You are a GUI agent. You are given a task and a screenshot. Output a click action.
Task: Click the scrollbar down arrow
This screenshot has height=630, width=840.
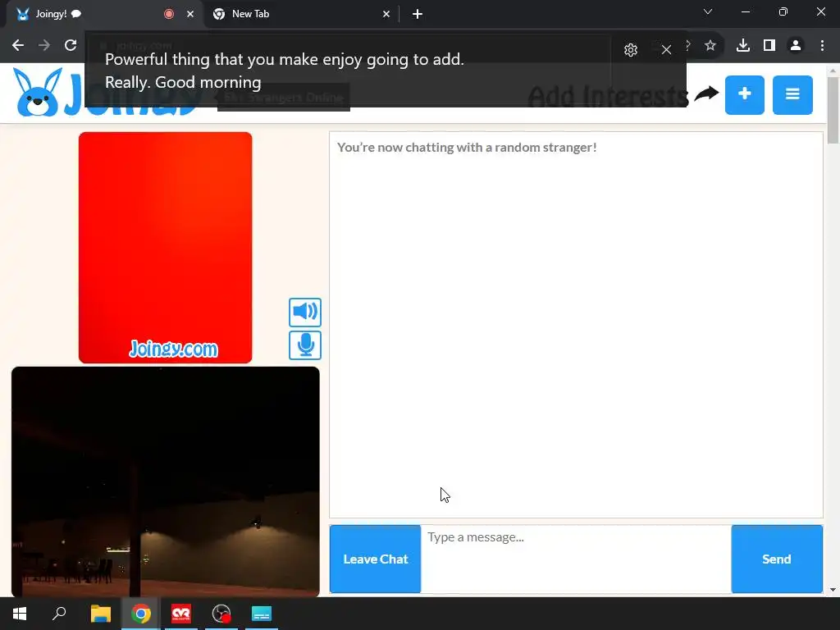pos(833,590)
